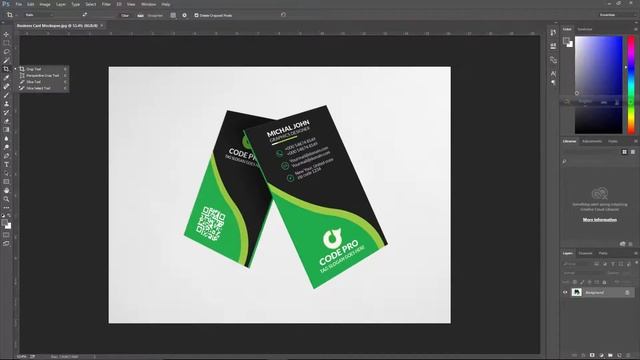Click the hue spectrum slider

(x=631, y=84)
